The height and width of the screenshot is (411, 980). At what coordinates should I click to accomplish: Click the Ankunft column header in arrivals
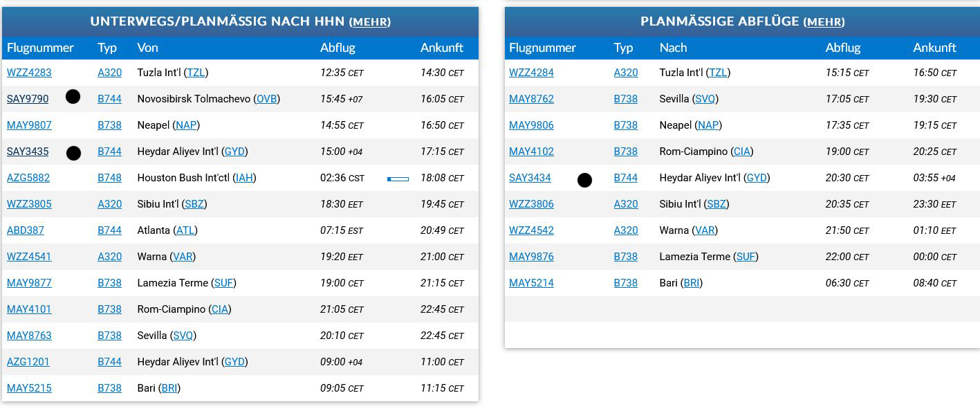coord(441,48)
